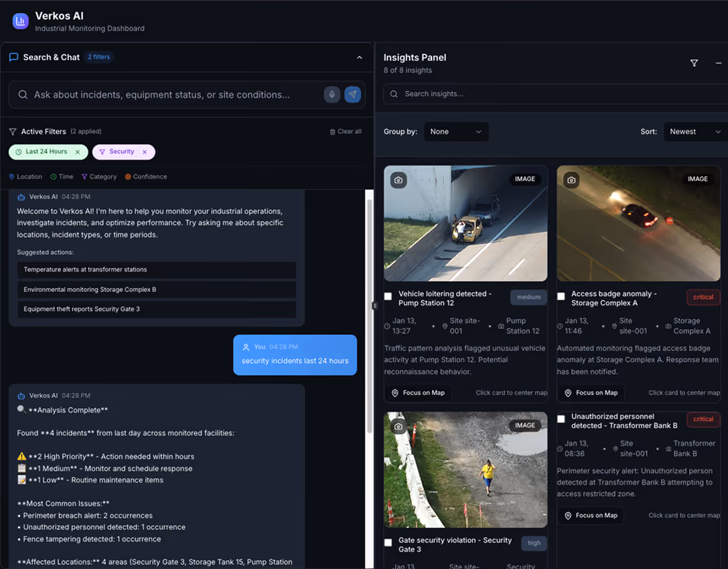Image resolution: width=728 pixels, height=569 pixels.
Task: Click the panel divider resize handle
Action: (374, 306)
